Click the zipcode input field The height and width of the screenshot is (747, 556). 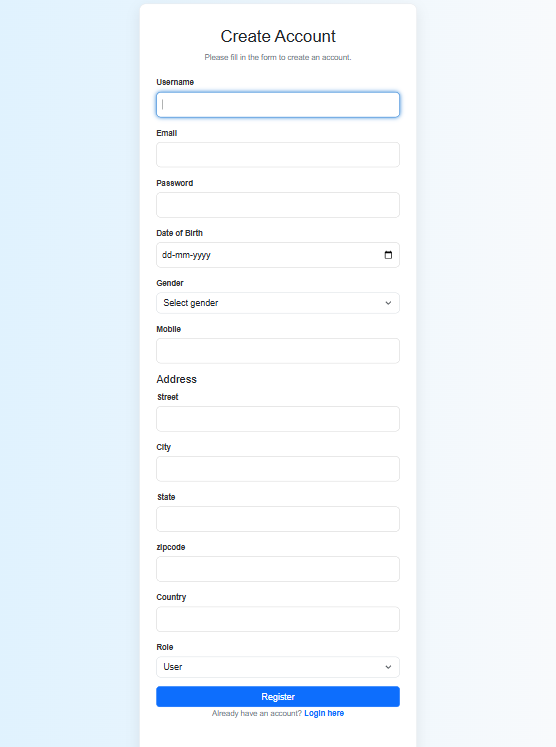(278, 569)
